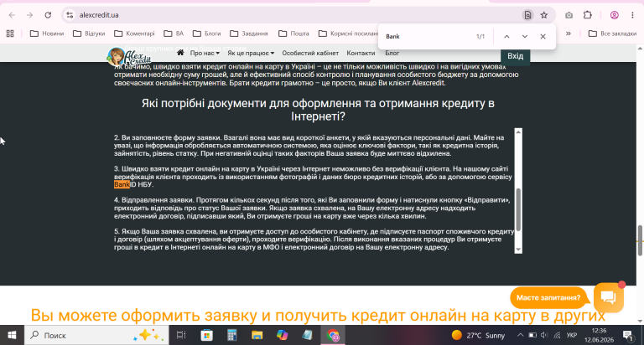Click the heading Які потрібні документи
644x345 pixels.
pos(318,110)
